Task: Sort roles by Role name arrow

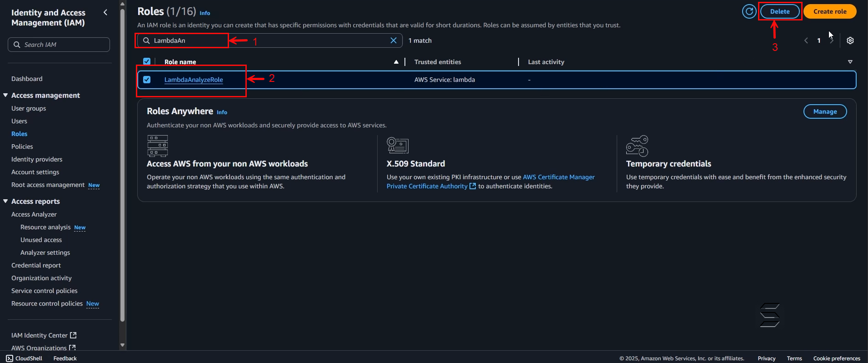Action: point(396,62)
